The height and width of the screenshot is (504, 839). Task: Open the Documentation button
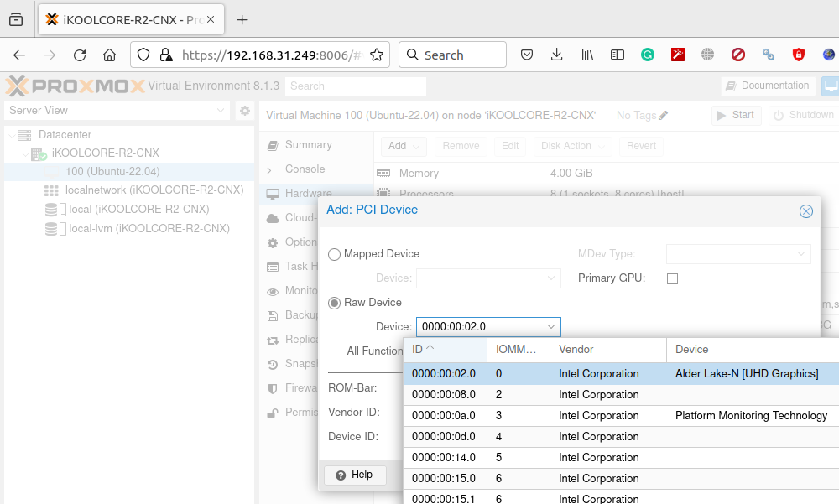(x=768, y=86)
